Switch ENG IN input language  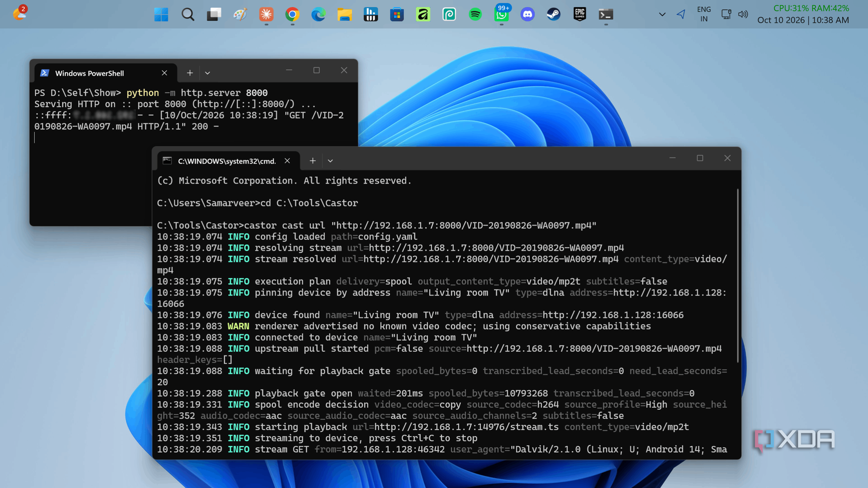coord(704,14)
